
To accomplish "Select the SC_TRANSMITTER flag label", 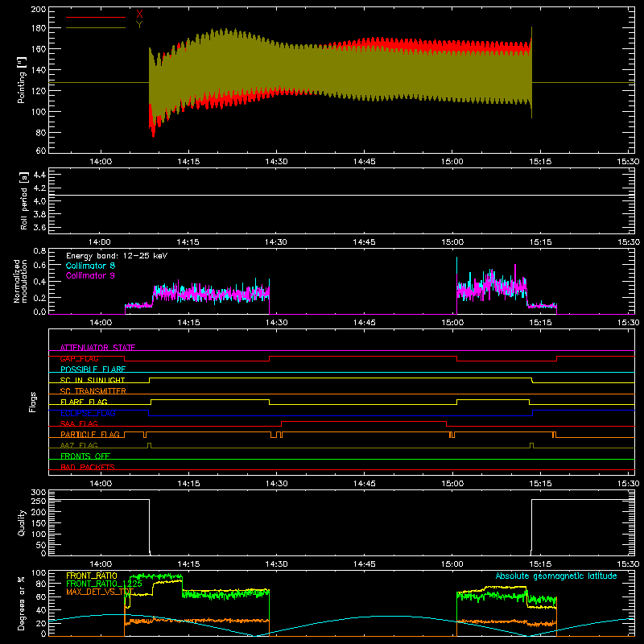I will coord(93,391).
